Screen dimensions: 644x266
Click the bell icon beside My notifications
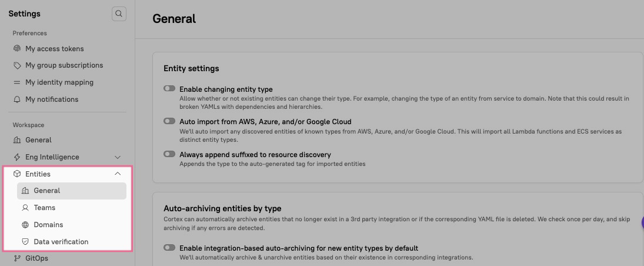pyautogui.click(x=17, y=99)
